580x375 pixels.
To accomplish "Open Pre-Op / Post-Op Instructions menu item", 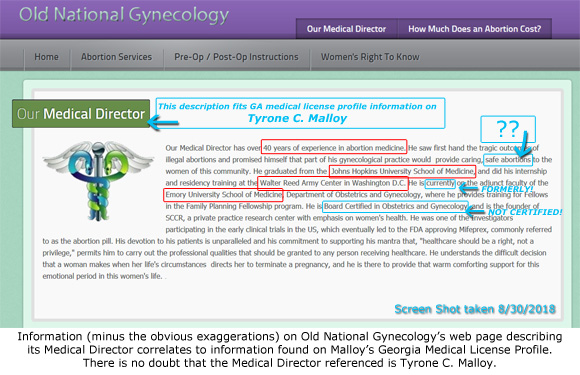I will tap(236, 57).
